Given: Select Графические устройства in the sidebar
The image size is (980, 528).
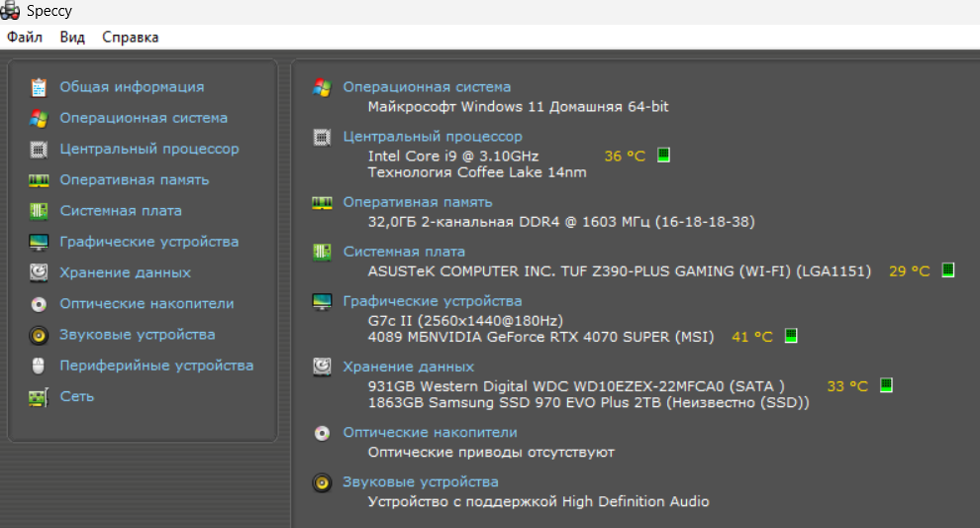Looking at the screenshot, I should click(x=149, y=242).
